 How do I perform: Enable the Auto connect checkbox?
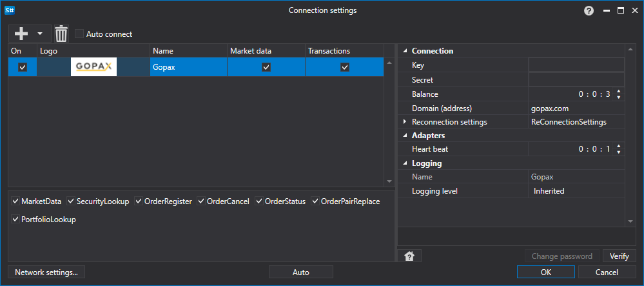coord(79,34)
